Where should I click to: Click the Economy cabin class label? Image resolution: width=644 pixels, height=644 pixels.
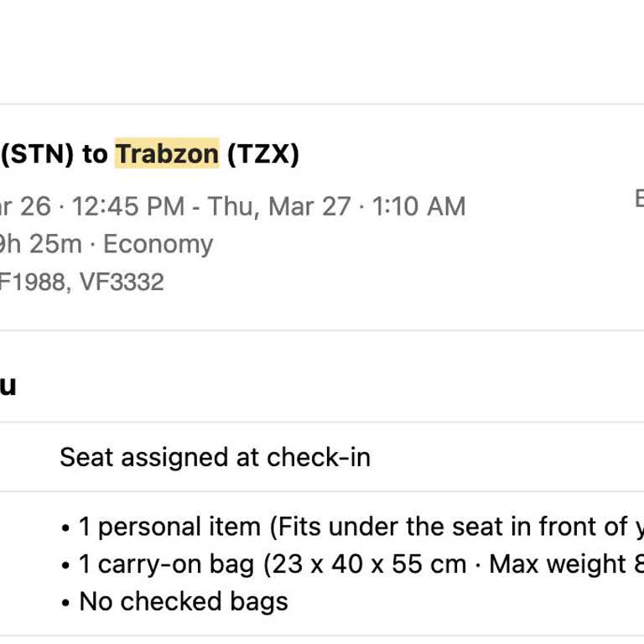click(x=158, y=244)
